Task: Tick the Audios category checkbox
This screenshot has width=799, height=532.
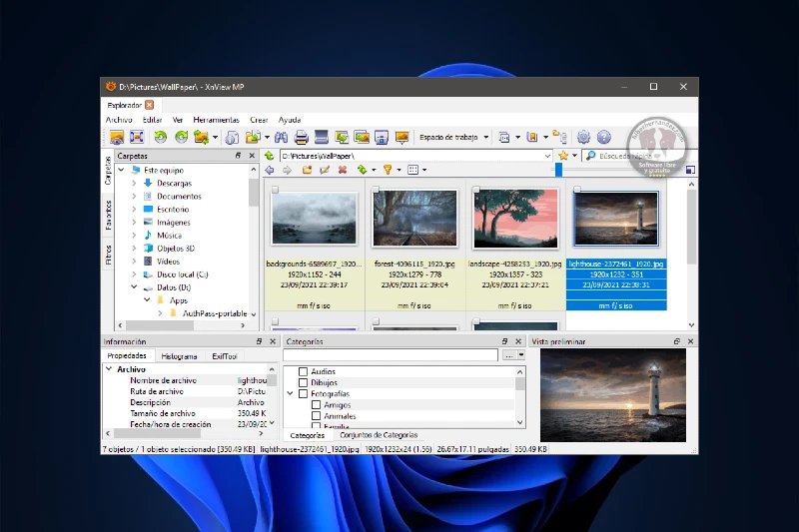Action: (304, 371)
